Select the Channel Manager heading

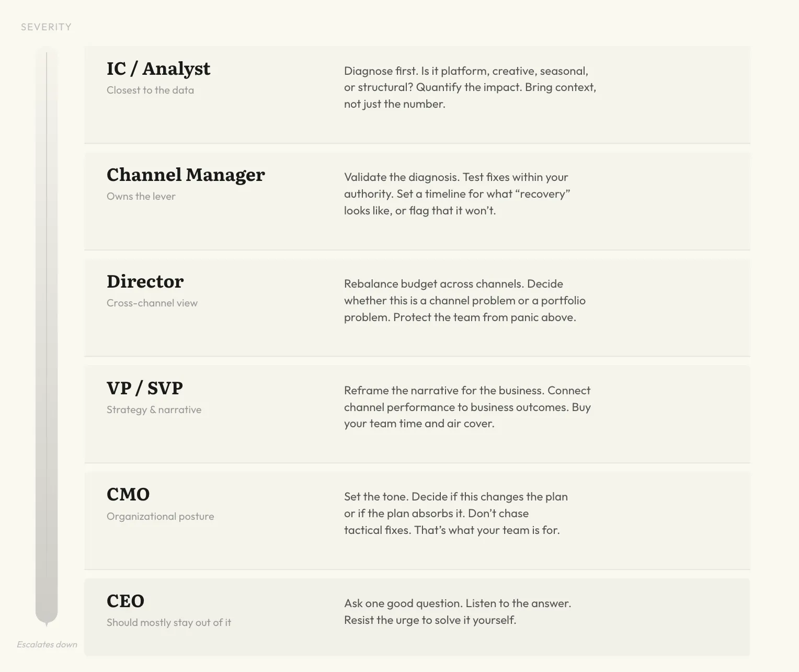[186, 175]
